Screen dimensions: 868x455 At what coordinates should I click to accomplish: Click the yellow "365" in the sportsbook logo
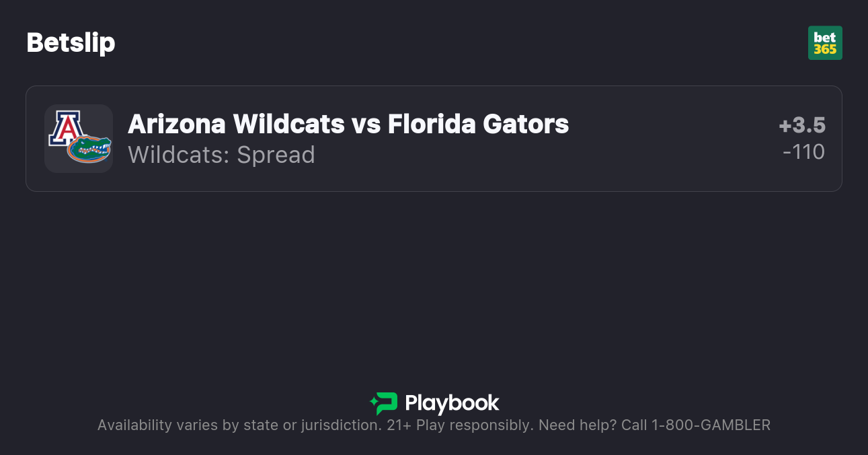coord(825,49)
